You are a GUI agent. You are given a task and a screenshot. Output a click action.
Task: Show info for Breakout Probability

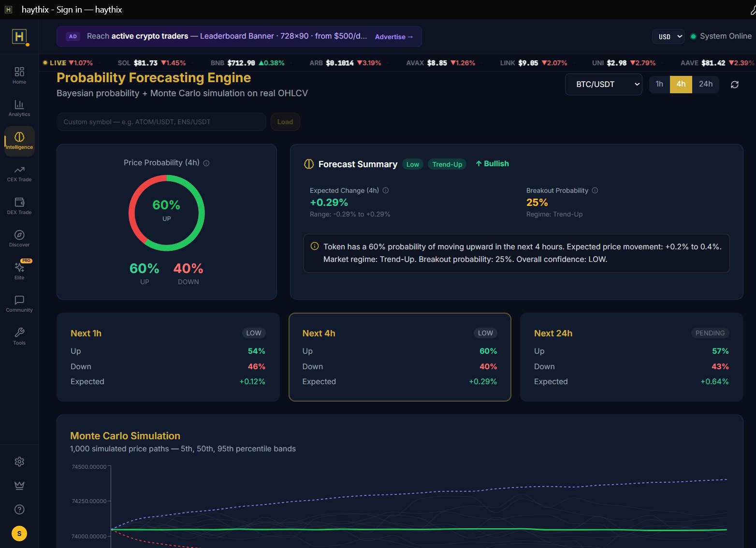595,190
